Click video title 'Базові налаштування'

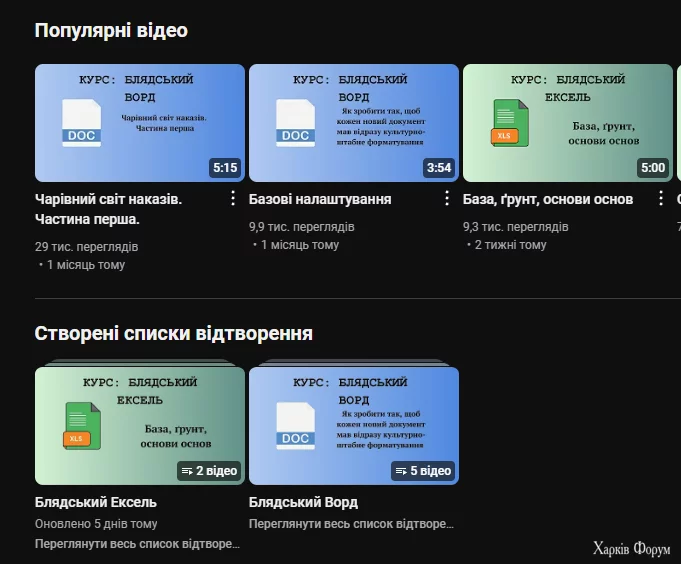[320, 199]
